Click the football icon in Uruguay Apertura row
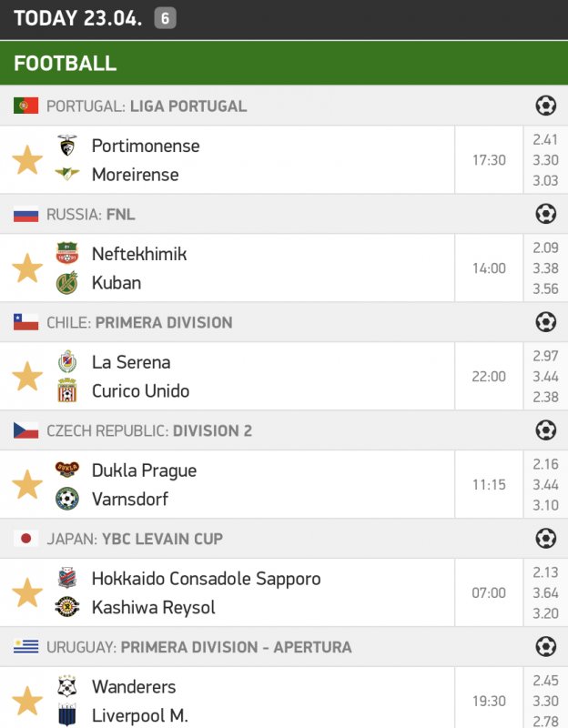 point(545,647)
